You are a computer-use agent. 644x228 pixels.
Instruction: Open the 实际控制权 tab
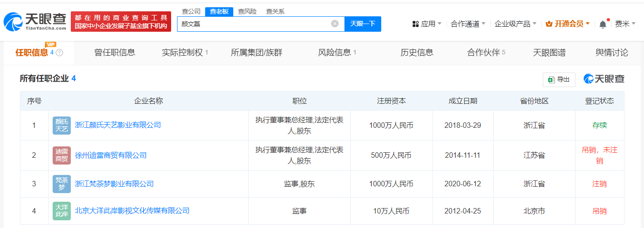tap(185, 53)
